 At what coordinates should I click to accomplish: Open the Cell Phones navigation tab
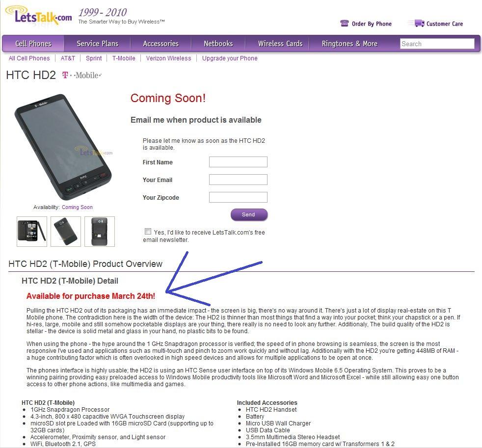[33, 44]
